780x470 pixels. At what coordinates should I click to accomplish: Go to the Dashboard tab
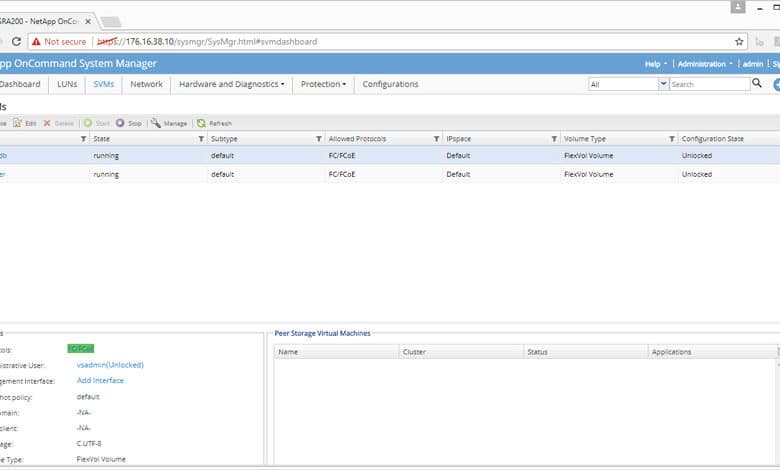point(20,84)
